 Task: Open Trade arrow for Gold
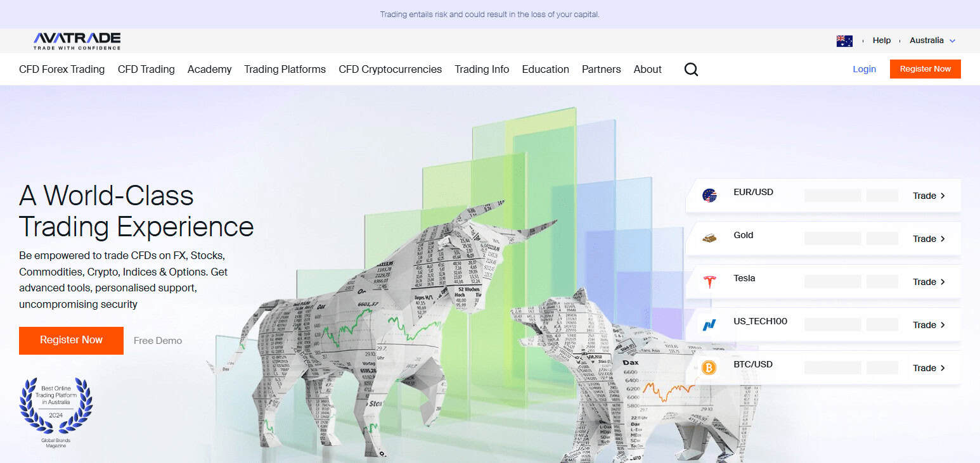tap(929, 239)
